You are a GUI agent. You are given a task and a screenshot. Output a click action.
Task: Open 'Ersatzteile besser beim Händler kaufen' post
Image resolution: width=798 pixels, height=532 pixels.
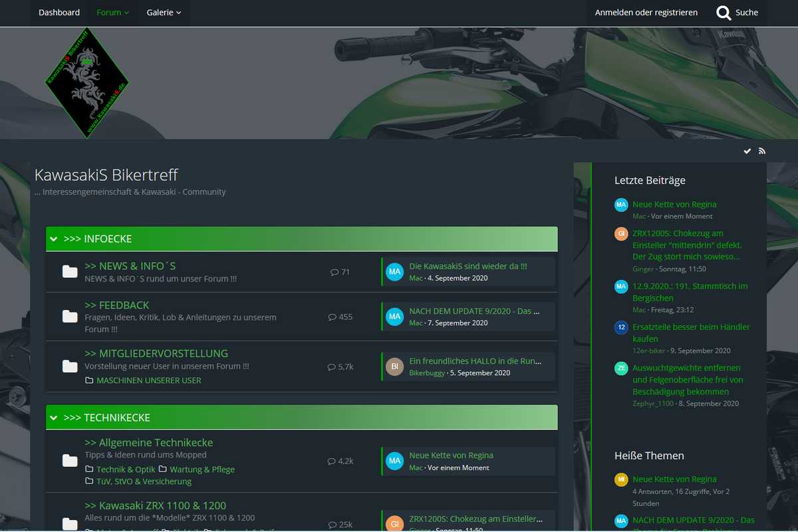pos(691,333)
